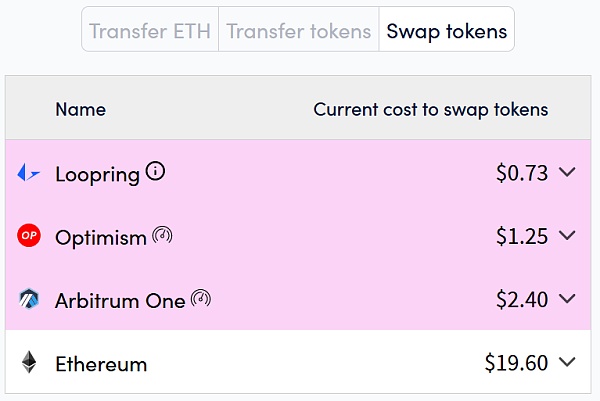
Task: Switch to the Transfer tokens tab
Action: 298,30
